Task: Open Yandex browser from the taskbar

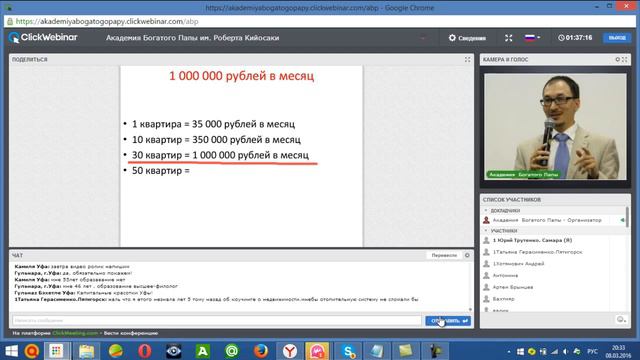Action: pyautogui.click(x=289, y=351)
